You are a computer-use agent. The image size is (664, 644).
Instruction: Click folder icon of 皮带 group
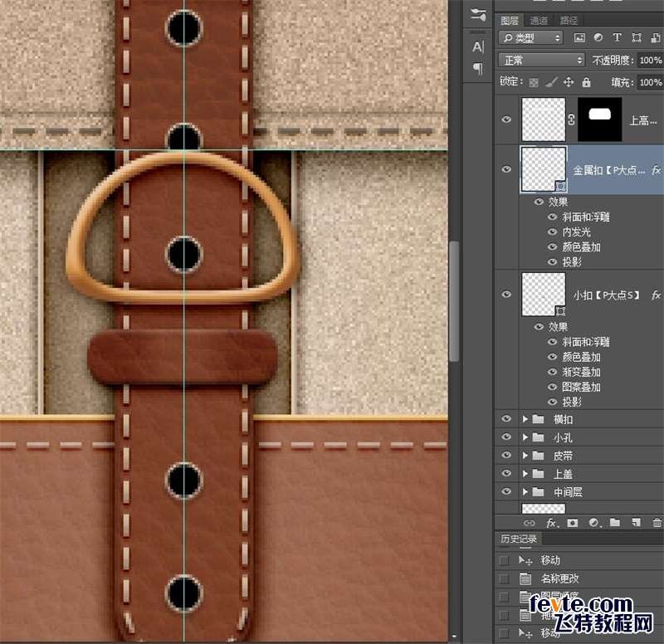point(538,456)
